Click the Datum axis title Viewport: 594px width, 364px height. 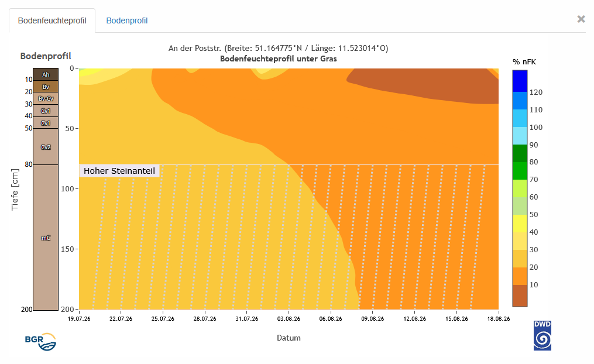289,338
